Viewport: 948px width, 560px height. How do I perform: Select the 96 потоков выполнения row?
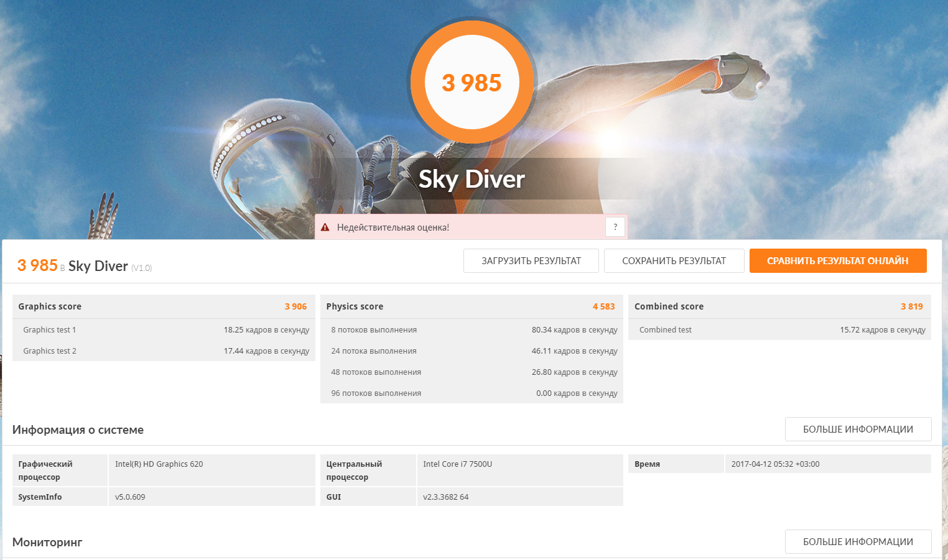pos(472,393)
